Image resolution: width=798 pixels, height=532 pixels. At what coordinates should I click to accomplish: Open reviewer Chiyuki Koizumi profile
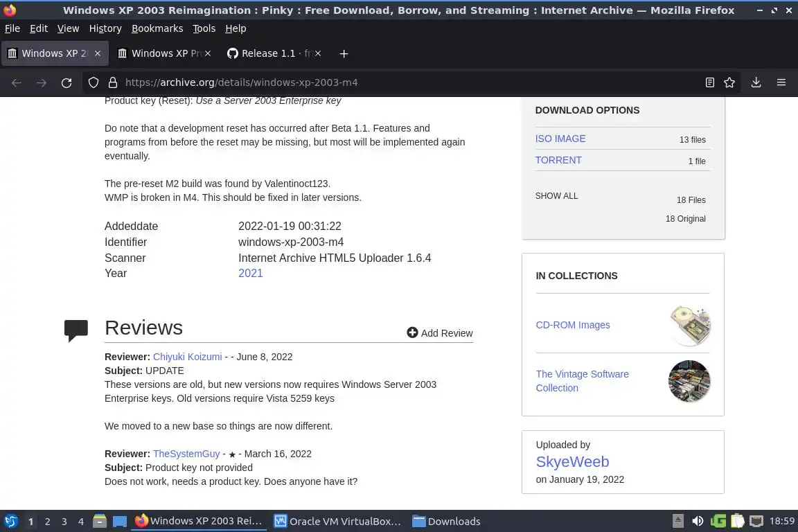point(187,357)
